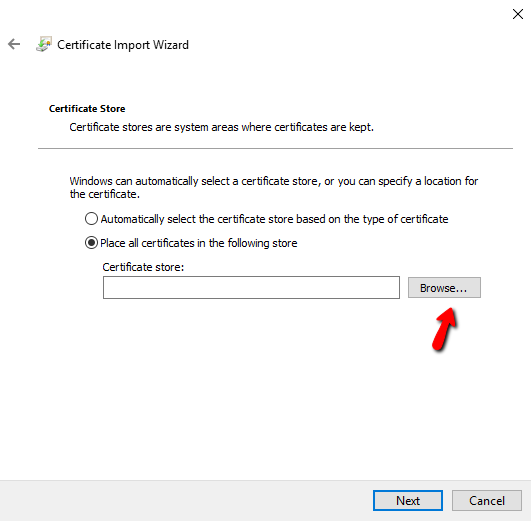Click "the certificate." second line text
The width and height of the screenshot is (531, 521).
105,194
